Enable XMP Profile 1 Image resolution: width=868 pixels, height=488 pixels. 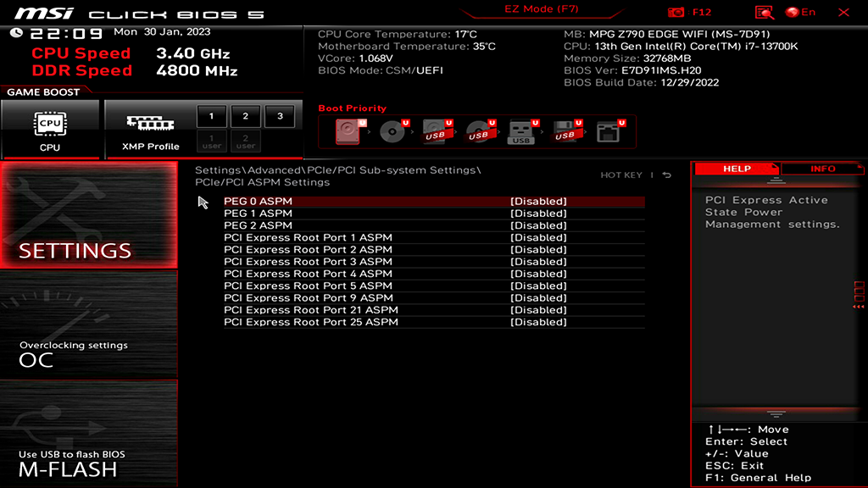tap(211, 116)
